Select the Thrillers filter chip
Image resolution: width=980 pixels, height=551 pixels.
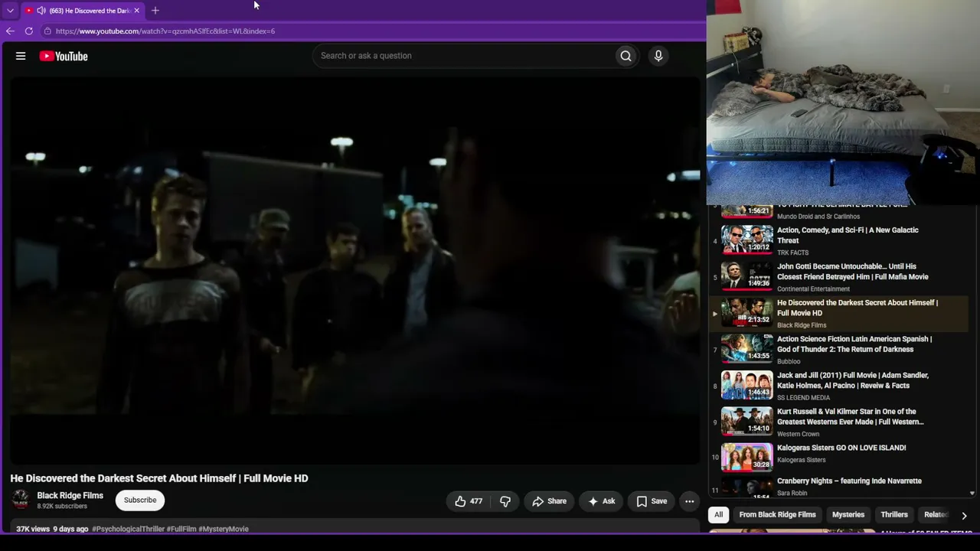coord(894,515)
